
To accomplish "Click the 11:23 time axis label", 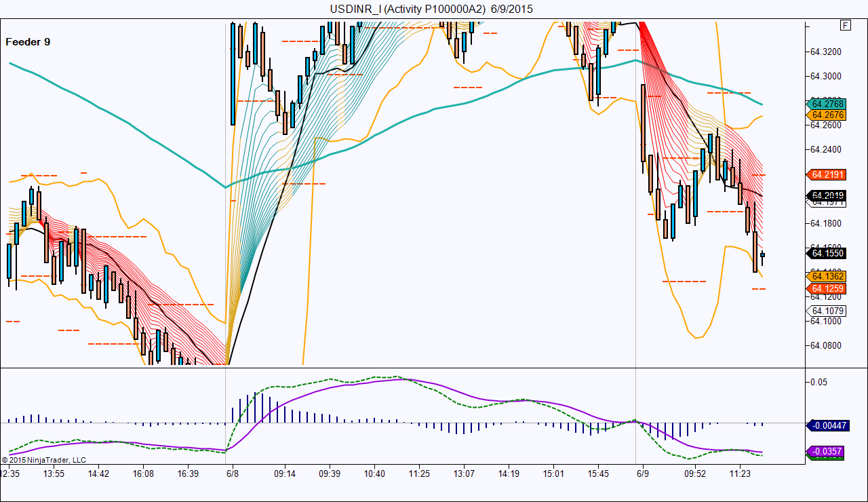I will pos(739,474).
